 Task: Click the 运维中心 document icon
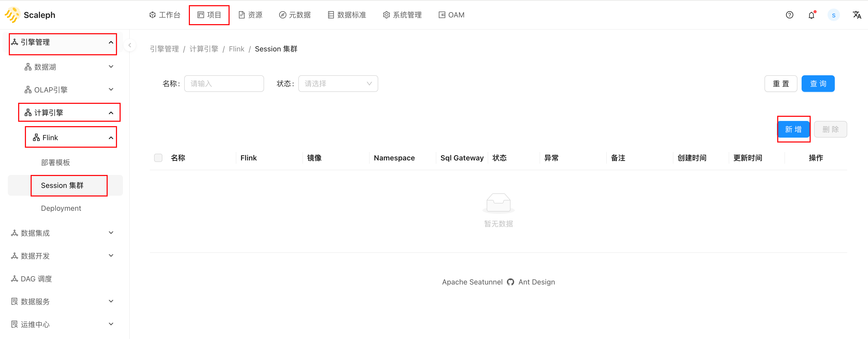click(15, 324)
